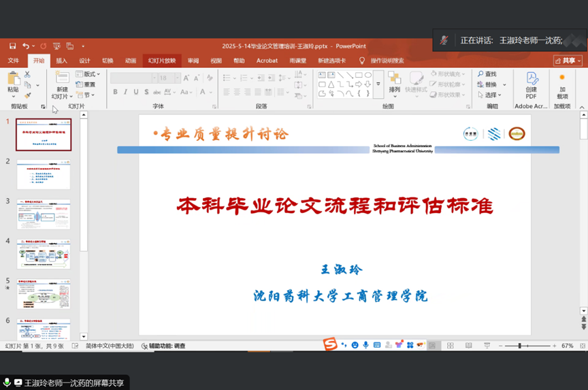Click the Arrange (排列) icon
588x390 pixels.
point(394,80)
